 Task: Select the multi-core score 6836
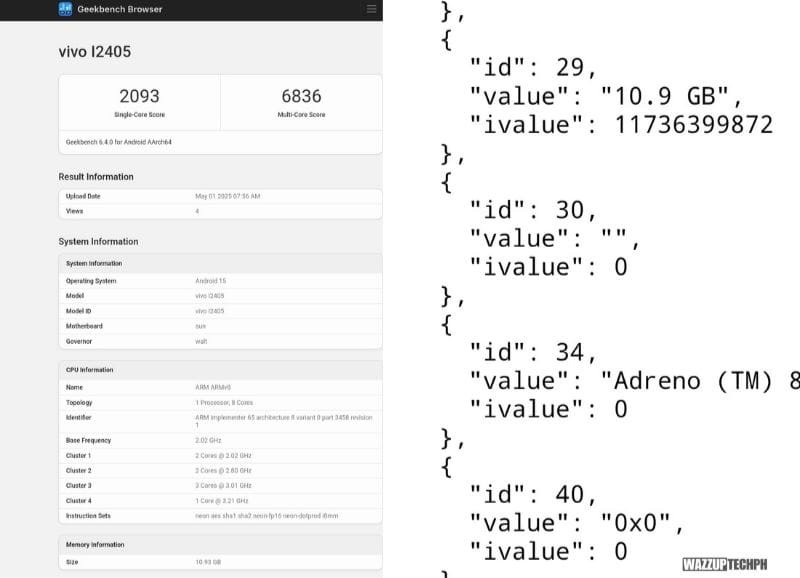(301, 97)
